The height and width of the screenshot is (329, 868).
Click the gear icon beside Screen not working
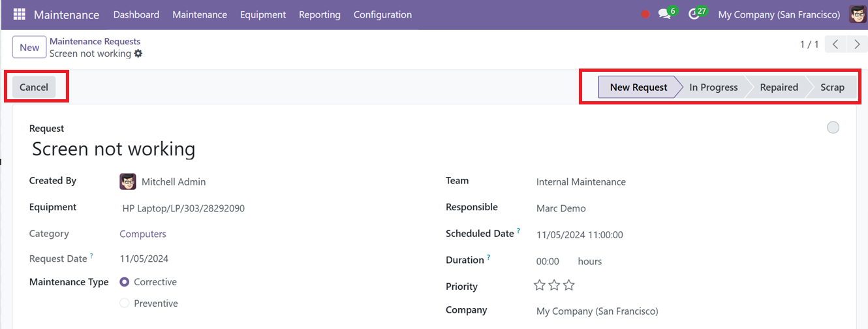(138, 54)
